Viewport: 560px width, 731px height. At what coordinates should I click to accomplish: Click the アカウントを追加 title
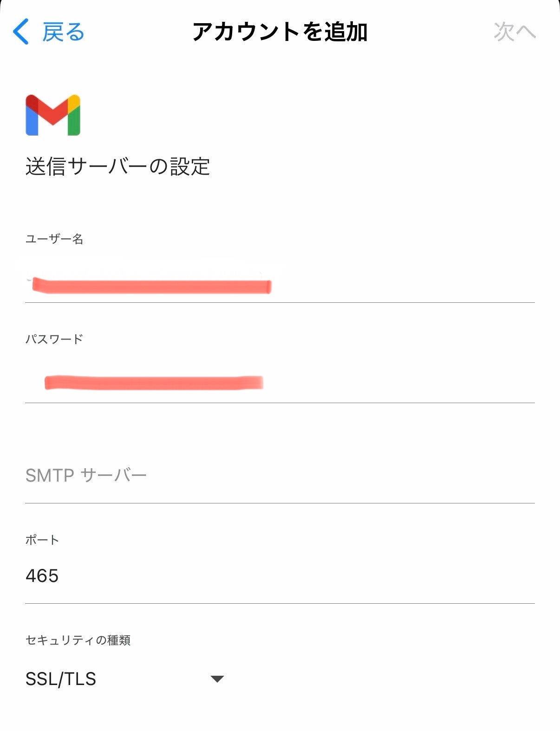tap(280, 32)
